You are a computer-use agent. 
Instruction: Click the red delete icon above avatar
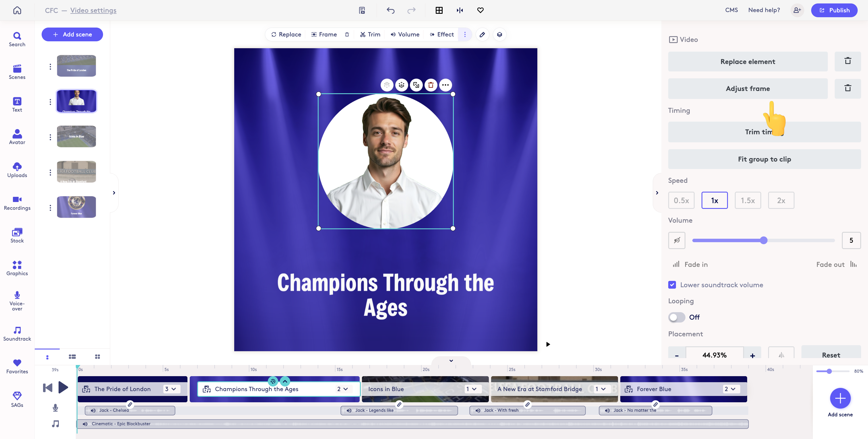click(x=431, y=85)
